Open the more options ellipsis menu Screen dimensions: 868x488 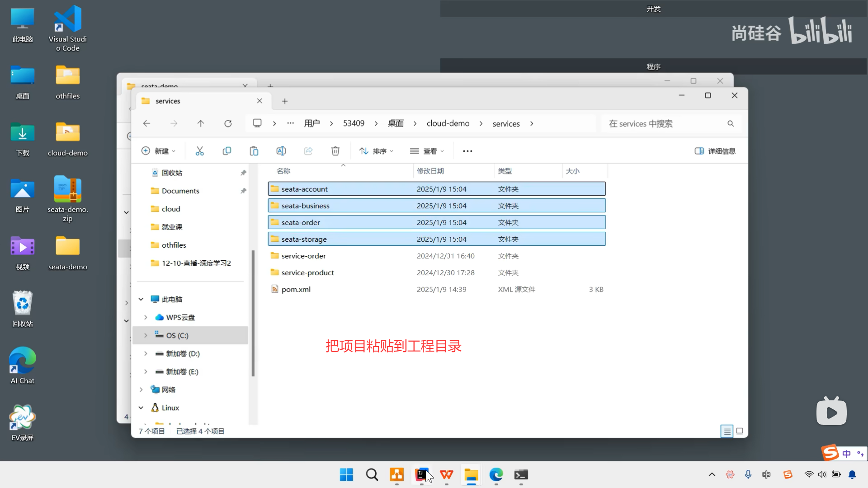[467, 151]
